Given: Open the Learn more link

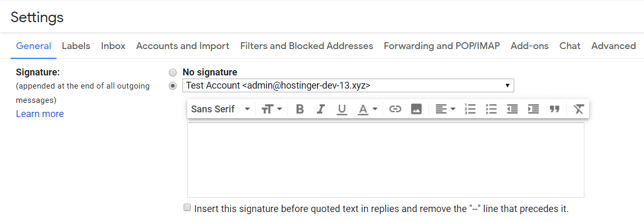Looking at the screenshot, I should pos(40,114).
